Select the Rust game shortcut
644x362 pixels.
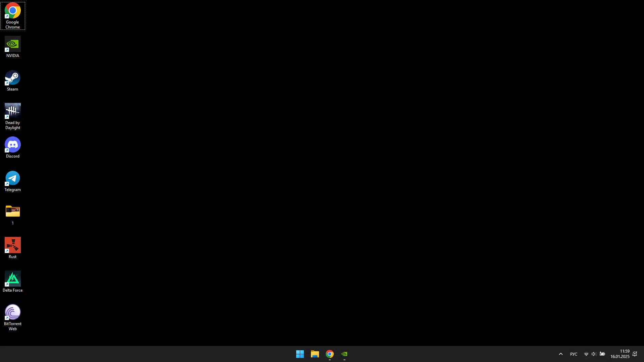pos(12,248)
